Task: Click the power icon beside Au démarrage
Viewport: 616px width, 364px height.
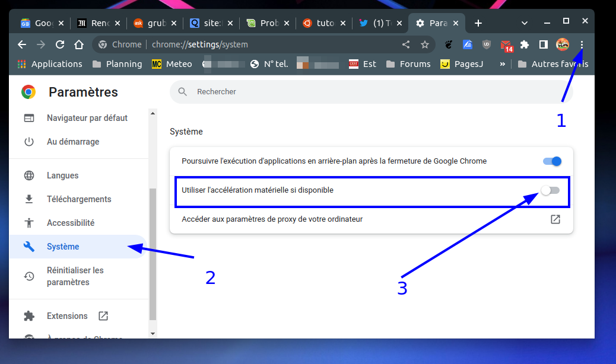Action: coord(29,142)
